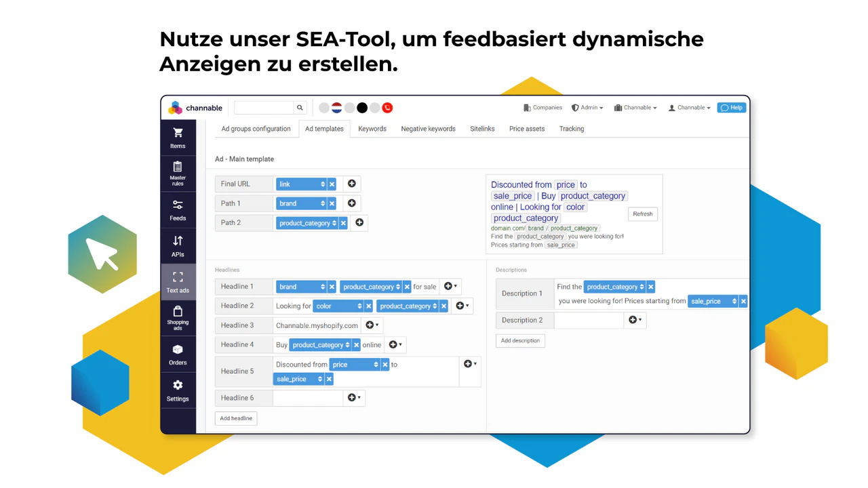Open the Sitelinks tab
868x488 pixels.
(x=482, y=129)
